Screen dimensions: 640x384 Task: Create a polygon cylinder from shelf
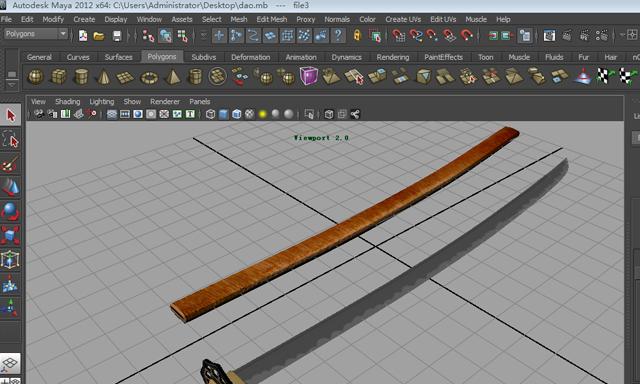click(x=81, y=76)
